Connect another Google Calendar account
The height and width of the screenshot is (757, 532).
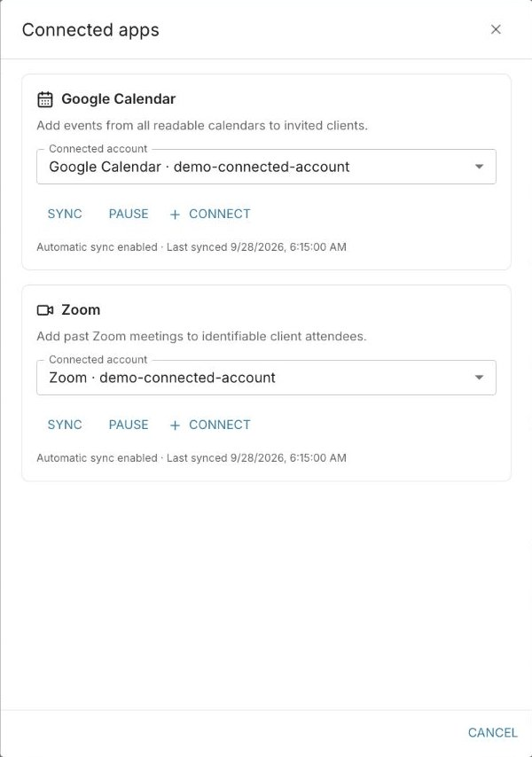coord(210,214)
